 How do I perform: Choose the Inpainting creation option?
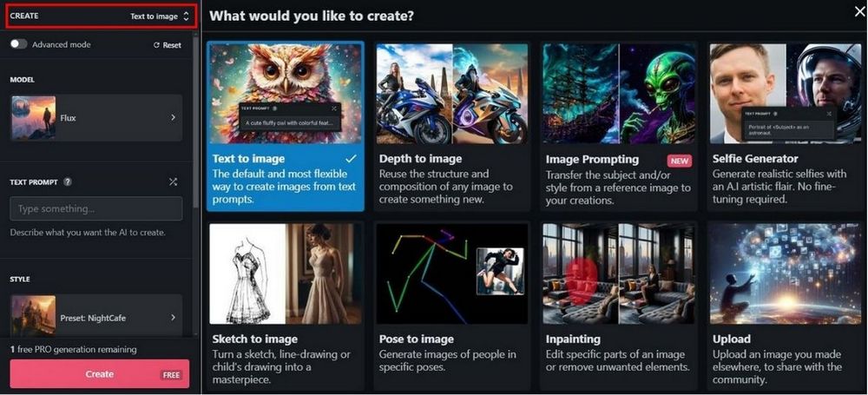[618, 306]
